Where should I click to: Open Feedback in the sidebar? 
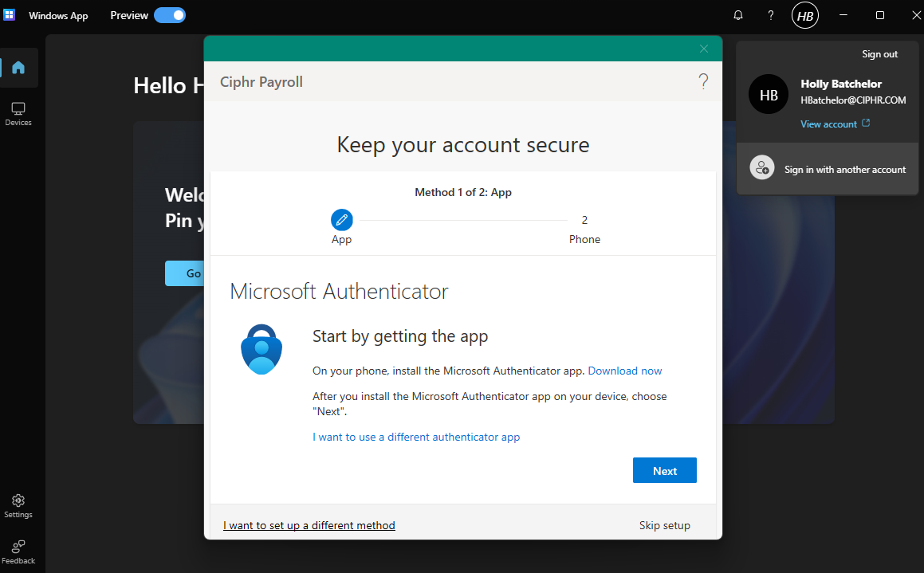[x=18, y=552]
